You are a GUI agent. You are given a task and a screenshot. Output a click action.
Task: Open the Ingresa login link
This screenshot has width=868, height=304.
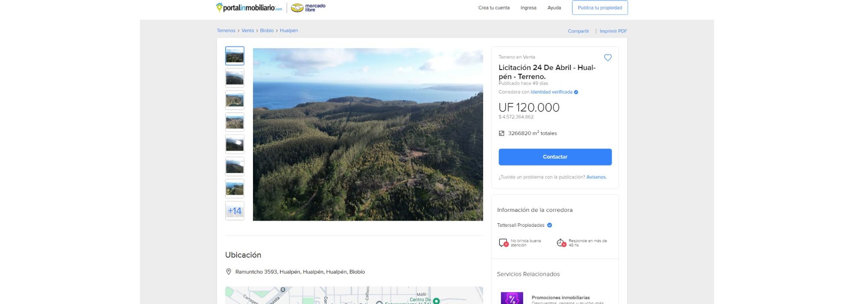click(x=528, y=8)
